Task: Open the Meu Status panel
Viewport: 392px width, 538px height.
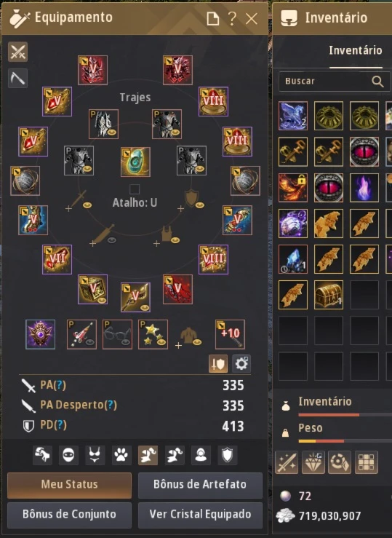Action: click(x=69, y=485)
